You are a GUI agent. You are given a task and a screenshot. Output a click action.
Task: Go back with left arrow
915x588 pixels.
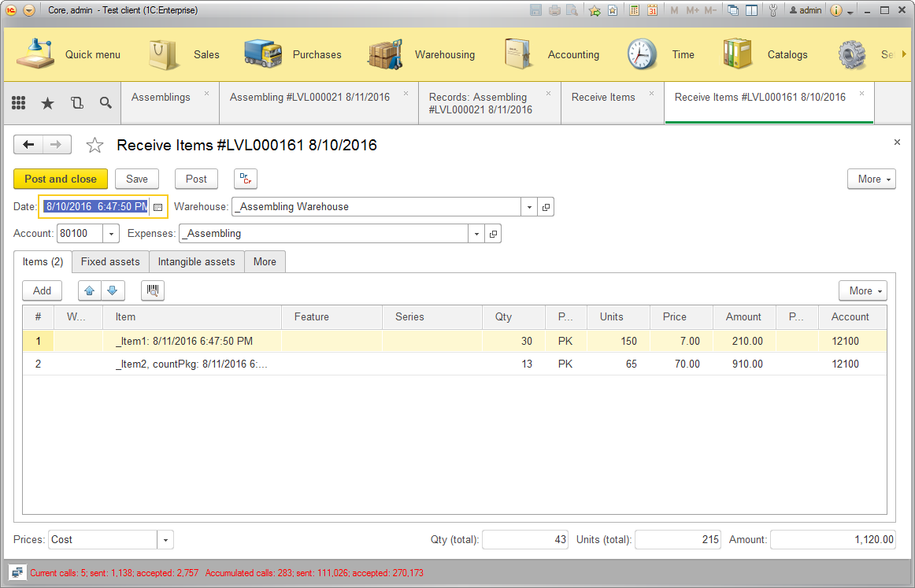[28, 145]
